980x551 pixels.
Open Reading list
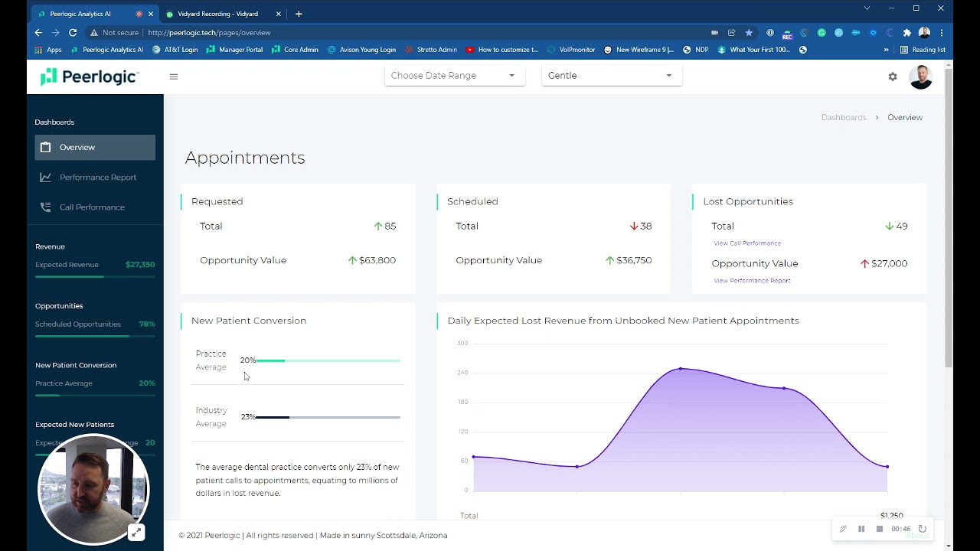(923, 50)
